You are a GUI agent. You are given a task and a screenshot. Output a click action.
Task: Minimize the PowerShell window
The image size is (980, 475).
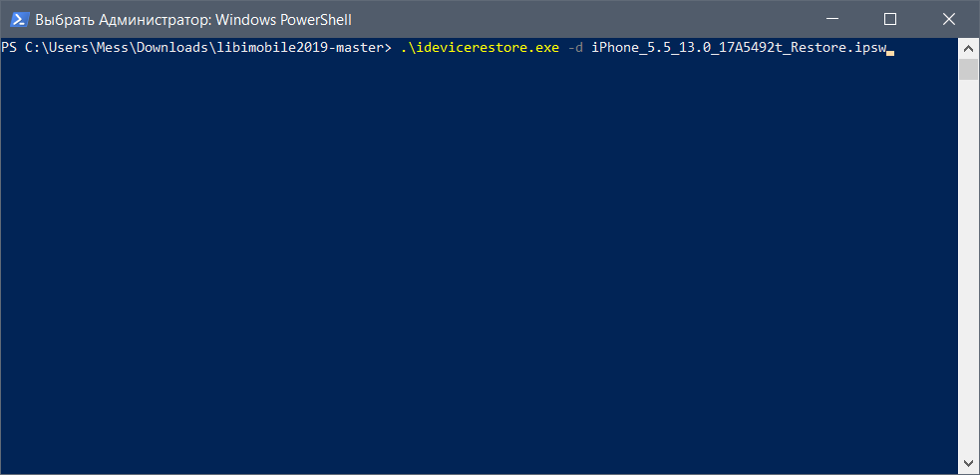tap(843, 19)
